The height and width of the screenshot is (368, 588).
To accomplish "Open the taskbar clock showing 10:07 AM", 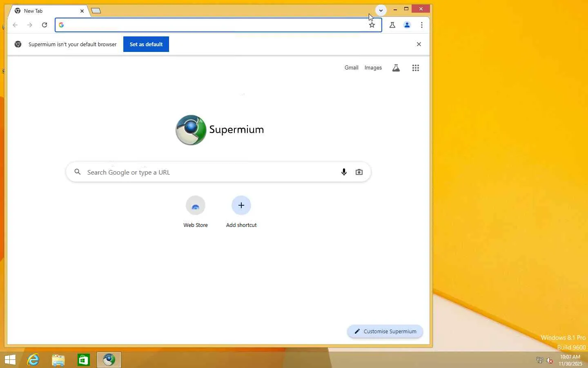I will [x=570, y=360].
